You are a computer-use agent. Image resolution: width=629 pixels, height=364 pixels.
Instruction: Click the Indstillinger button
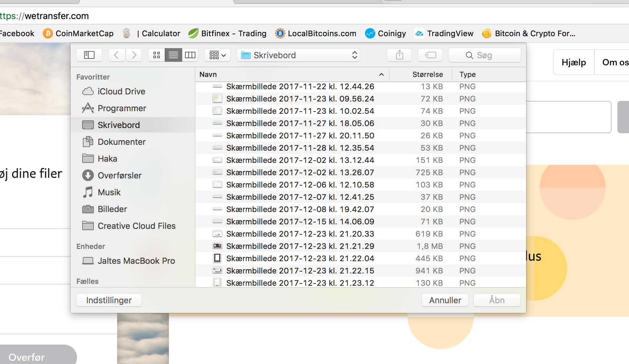click(109, 300)
